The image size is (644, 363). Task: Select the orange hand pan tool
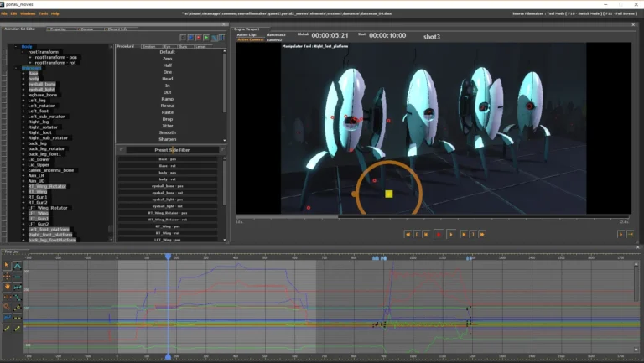7,287
